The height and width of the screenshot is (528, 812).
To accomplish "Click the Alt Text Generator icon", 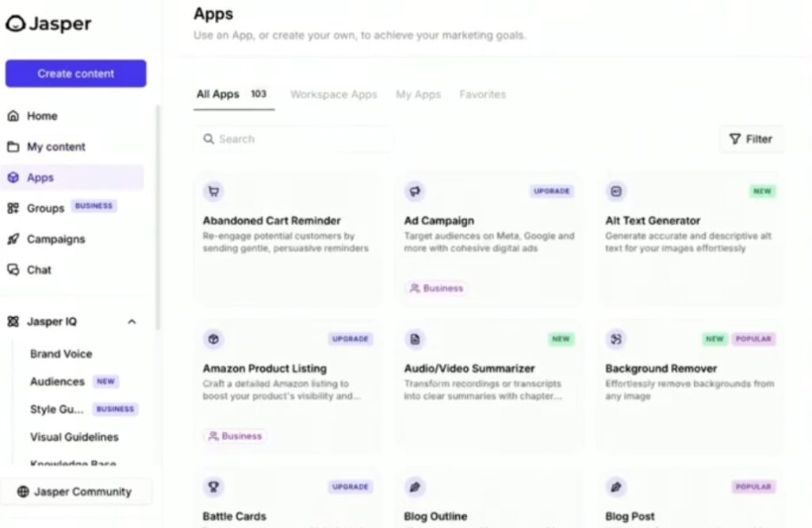I will coord(616,192).
